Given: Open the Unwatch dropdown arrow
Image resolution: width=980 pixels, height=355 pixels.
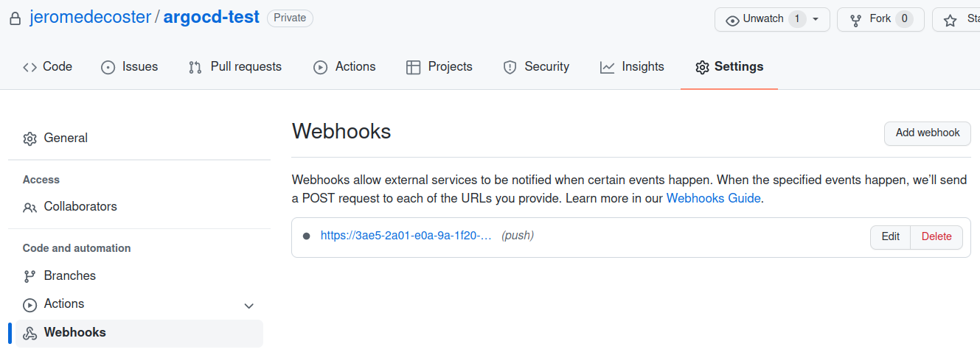Looking at the screenshot, I should (816, 19).
